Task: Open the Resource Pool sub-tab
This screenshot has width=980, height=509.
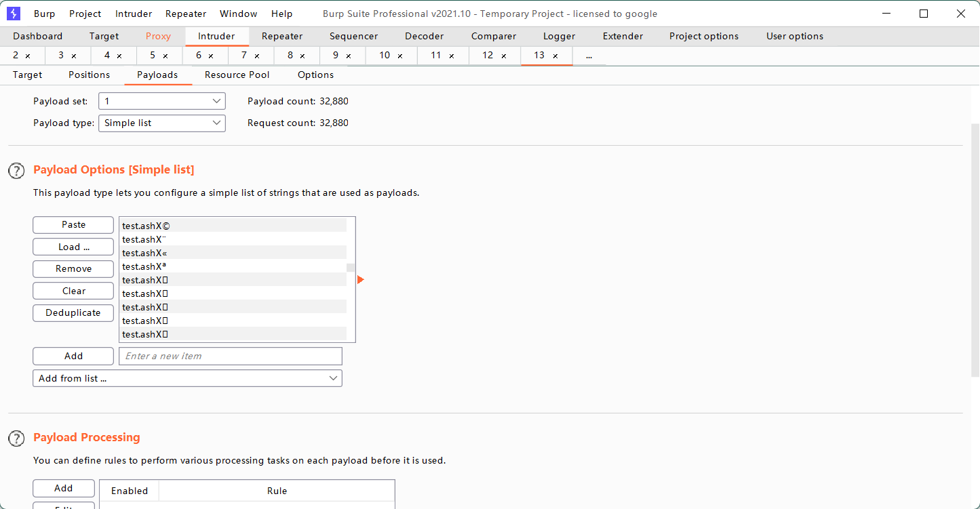Action: 237,75
